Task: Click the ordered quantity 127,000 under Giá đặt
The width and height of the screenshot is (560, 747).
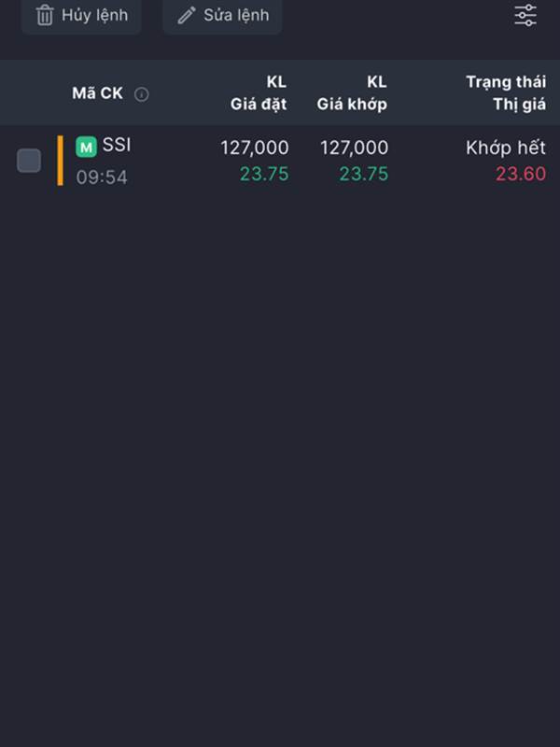Action: click(255, 148)
